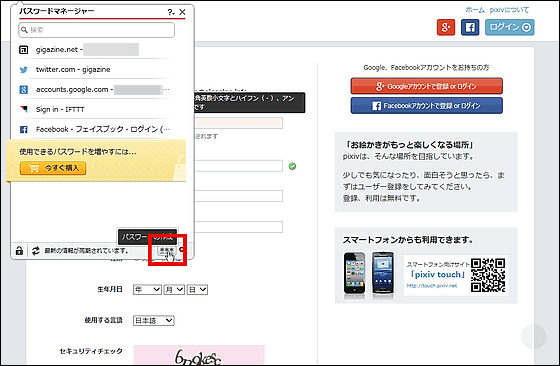Open the *** password generator button
The height and width of the screenshot is (366, 560).
(x=166, y=251)
